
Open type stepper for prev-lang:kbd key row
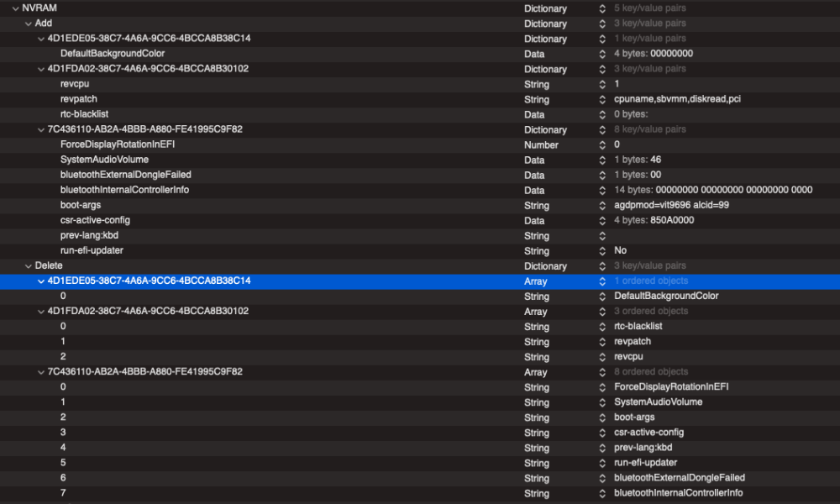(x=602, y=236)
